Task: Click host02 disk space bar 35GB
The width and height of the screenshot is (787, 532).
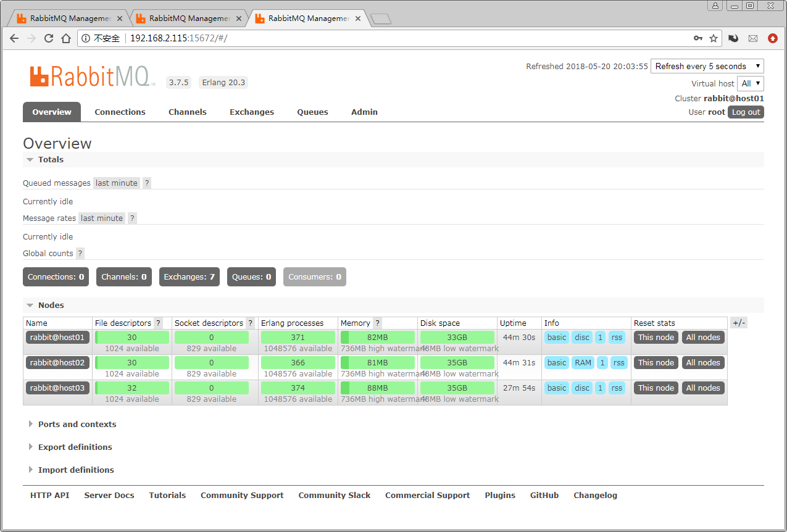Action: click(x=457, y=363)
